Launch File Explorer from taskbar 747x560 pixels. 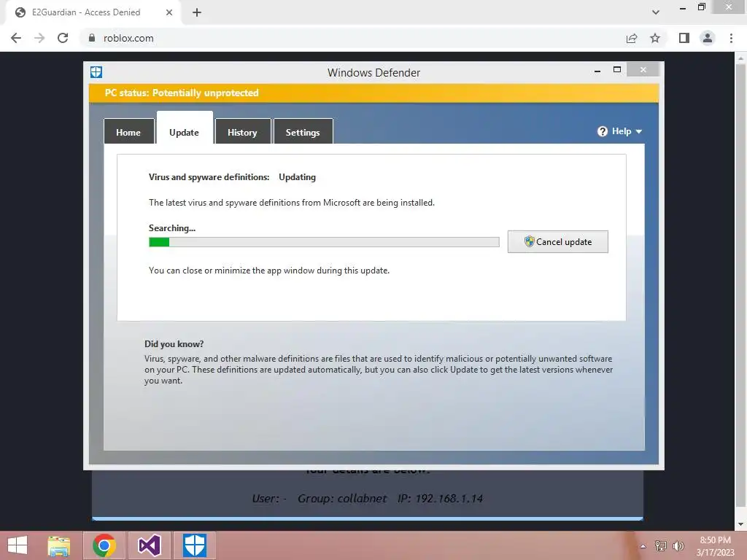pyautogui.click(x=59, y=545)
